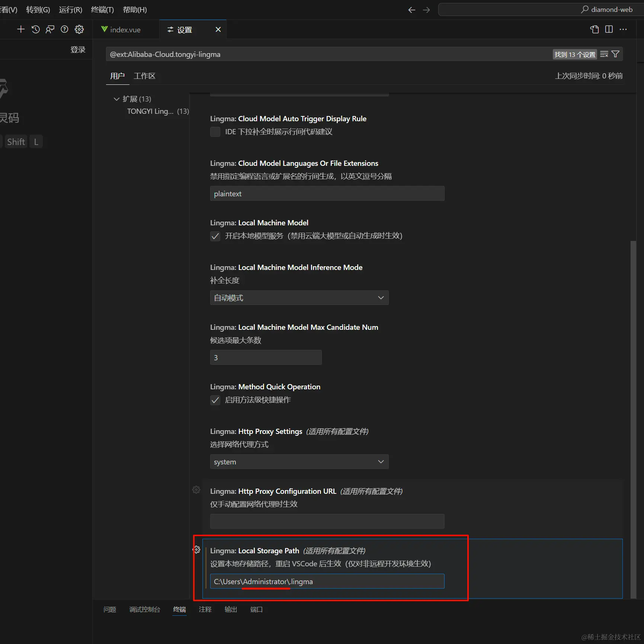Open the 终端 panel tab
This screenshot has width=644, height=644.
pos(179,609)
